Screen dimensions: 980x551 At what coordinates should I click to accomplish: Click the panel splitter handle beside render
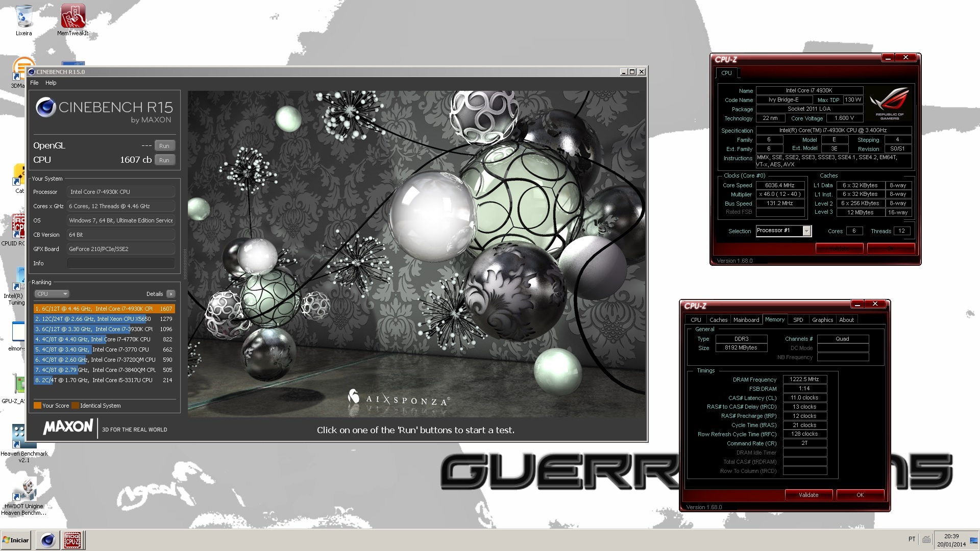coord(184,263)
